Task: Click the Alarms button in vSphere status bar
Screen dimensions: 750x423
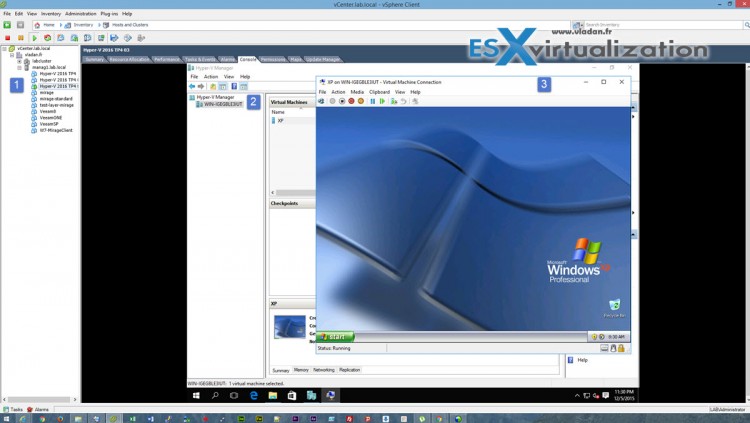Action: tap(38, 410)
